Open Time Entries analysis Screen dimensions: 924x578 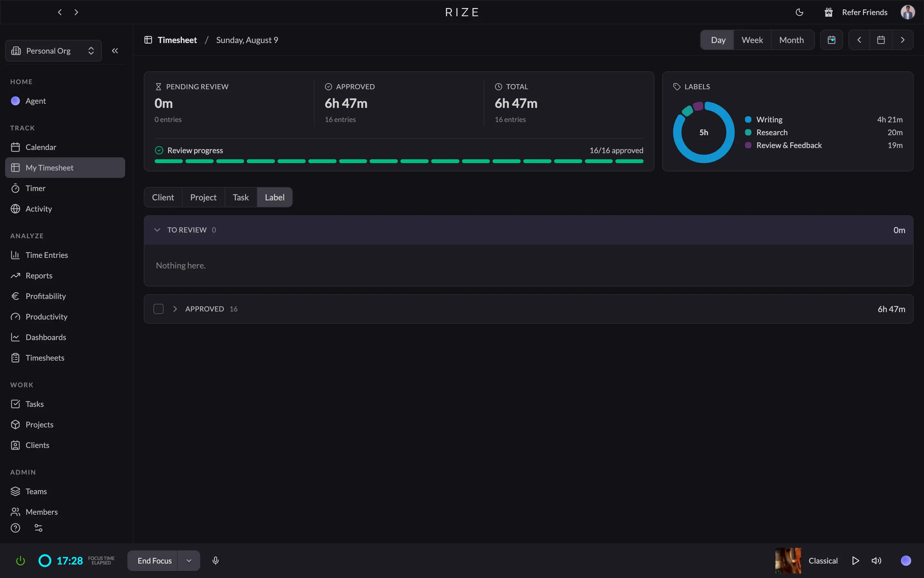point(65,255)
